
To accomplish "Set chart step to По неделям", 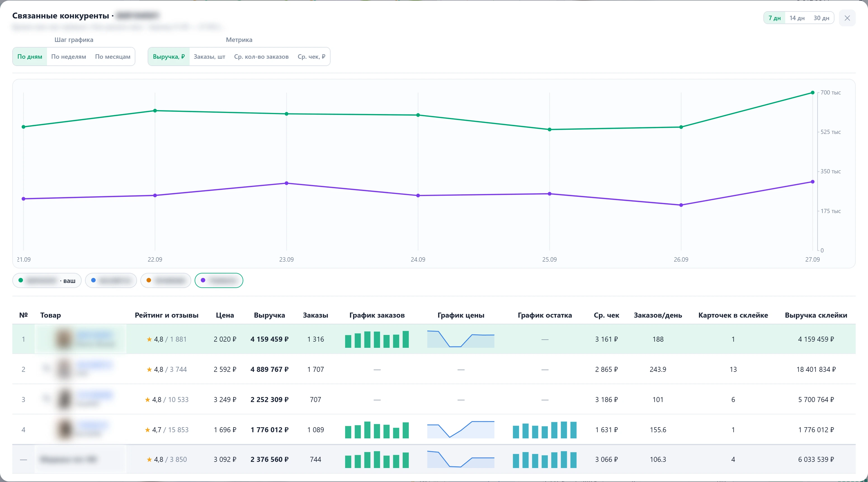I will point(69,56).
